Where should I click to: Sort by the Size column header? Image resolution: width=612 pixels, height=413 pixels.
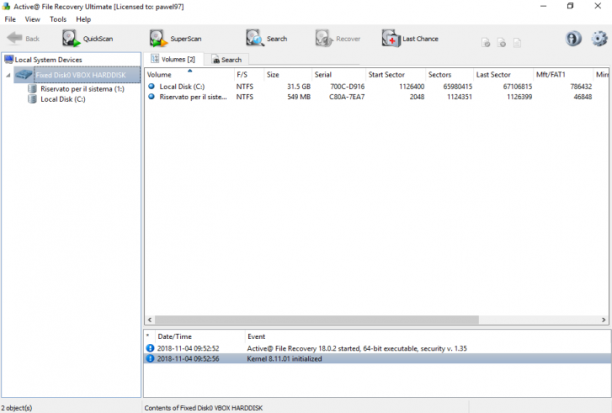tap(288, 75)
